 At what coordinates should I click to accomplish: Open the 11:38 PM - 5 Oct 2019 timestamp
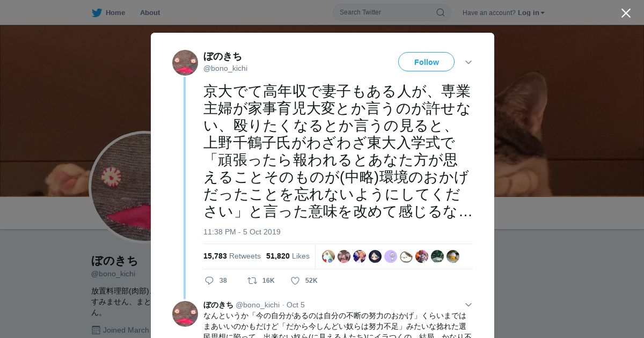(x=242, y=232)
